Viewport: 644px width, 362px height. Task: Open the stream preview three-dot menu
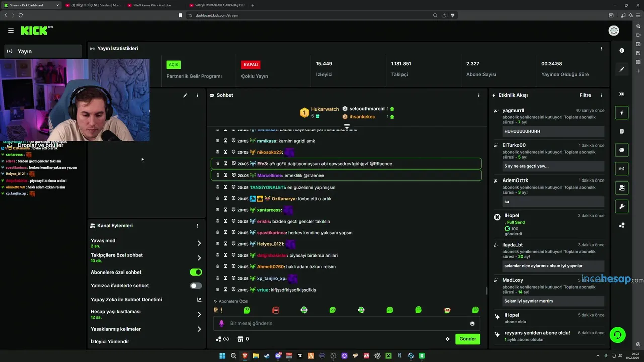coord(197,95)
